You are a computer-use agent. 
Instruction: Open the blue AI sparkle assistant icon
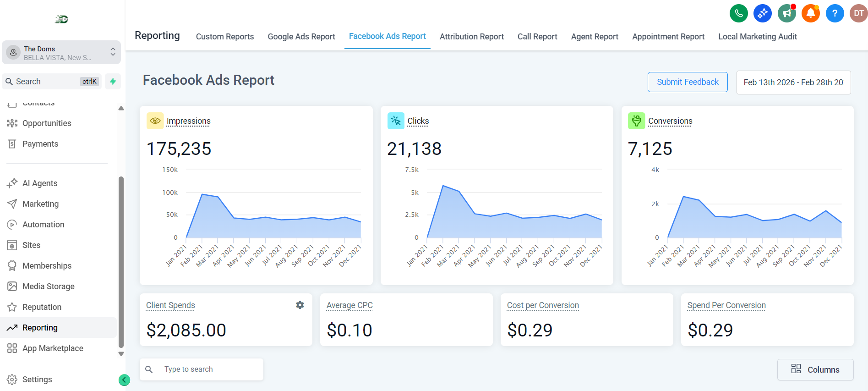point(763,13)
